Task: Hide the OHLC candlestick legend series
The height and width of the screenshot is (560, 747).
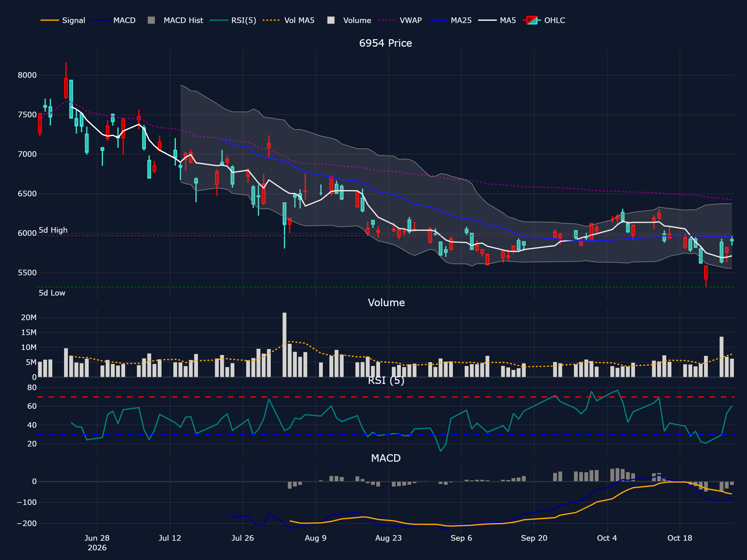Action: pos(544,20)
